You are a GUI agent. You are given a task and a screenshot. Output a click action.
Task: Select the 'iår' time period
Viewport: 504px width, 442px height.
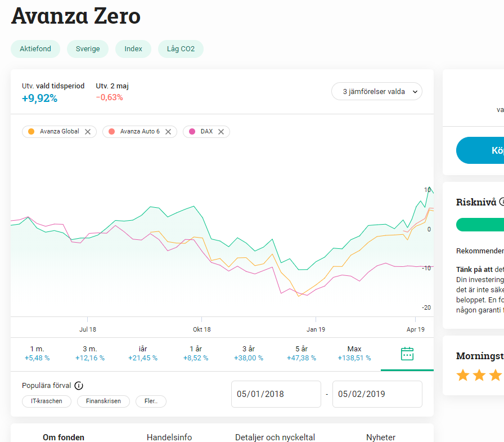coord(143,353)
